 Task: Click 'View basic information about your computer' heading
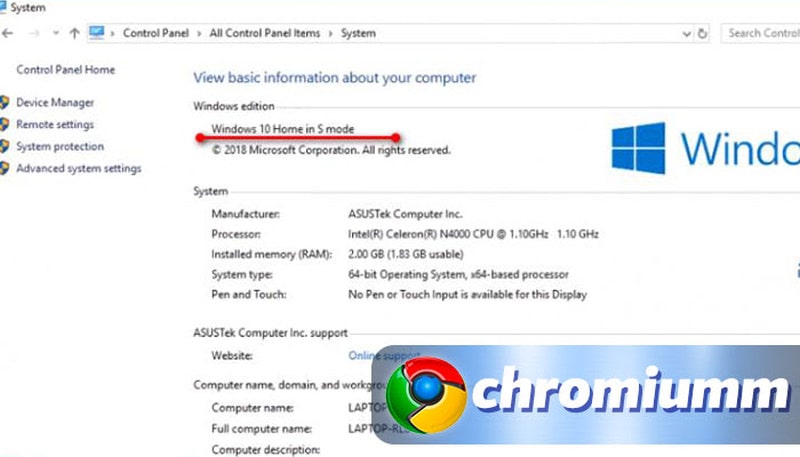[335, 78]
